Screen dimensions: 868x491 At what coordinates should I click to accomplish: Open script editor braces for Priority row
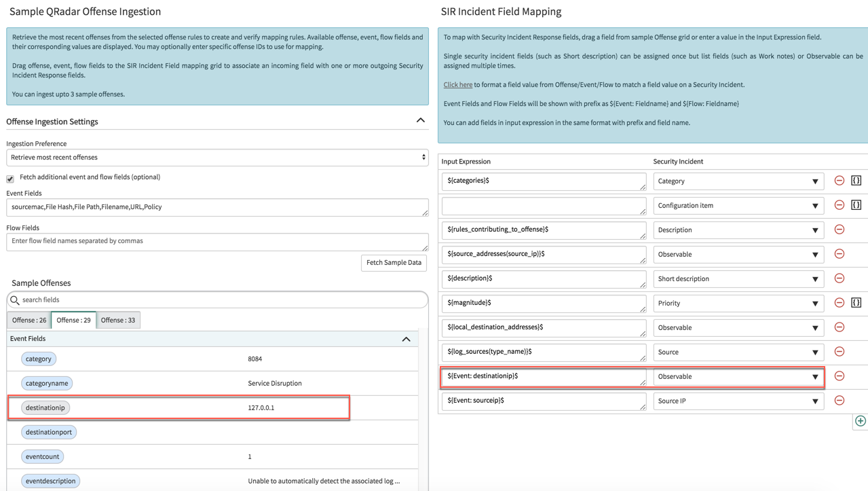coord(856,303)
